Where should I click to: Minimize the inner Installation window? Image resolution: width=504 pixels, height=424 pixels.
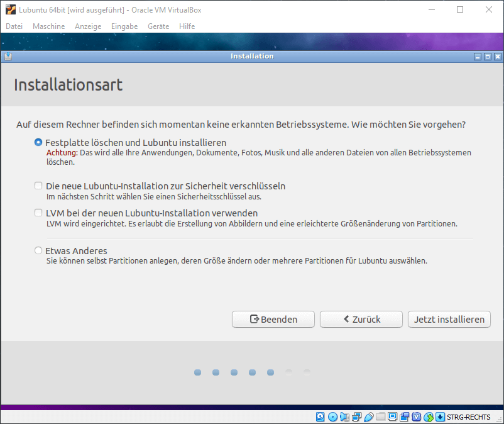click(478, 57)
